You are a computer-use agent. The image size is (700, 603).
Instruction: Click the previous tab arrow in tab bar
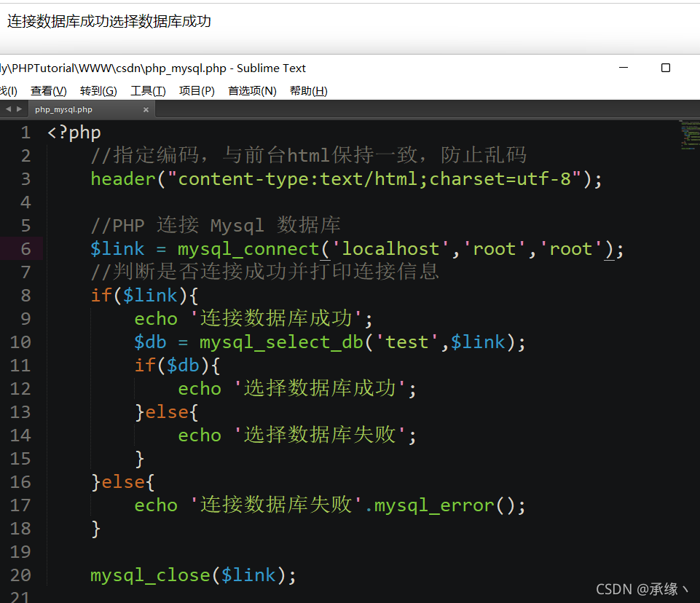tap(8, 109)
